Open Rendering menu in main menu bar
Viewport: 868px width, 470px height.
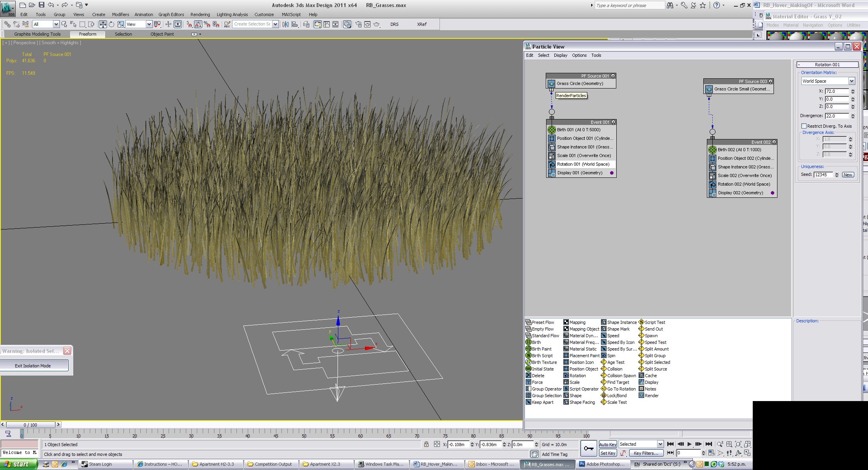point(200,14)
